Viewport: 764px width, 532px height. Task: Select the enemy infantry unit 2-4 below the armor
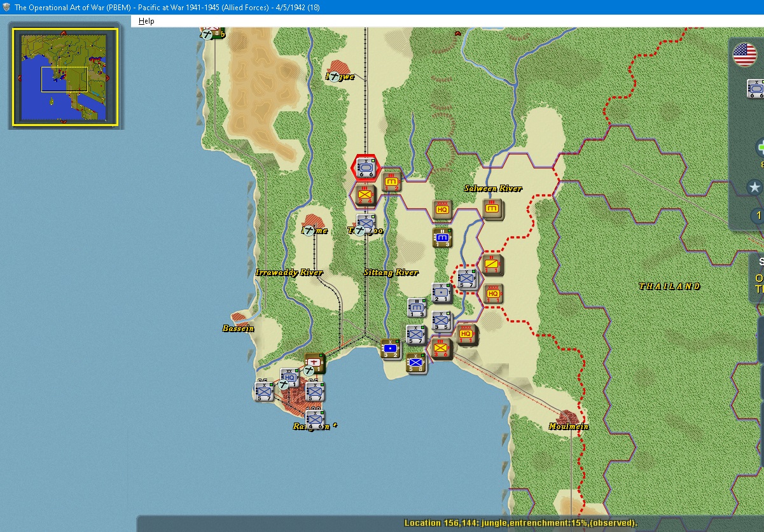click(x=366, y=195)
